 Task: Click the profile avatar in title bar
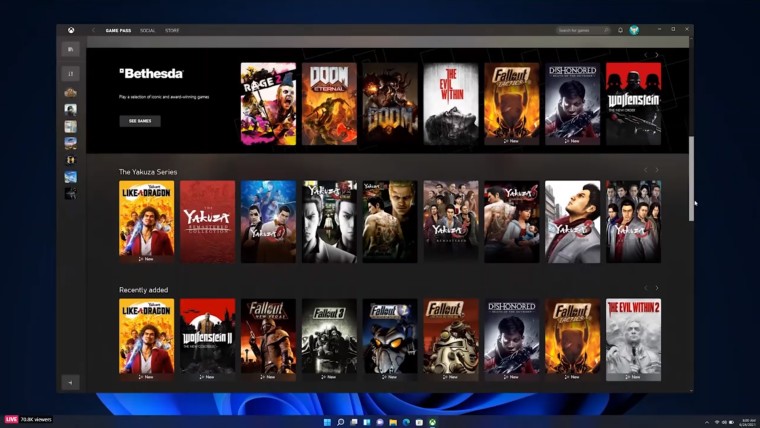click(x=634, y=30)
